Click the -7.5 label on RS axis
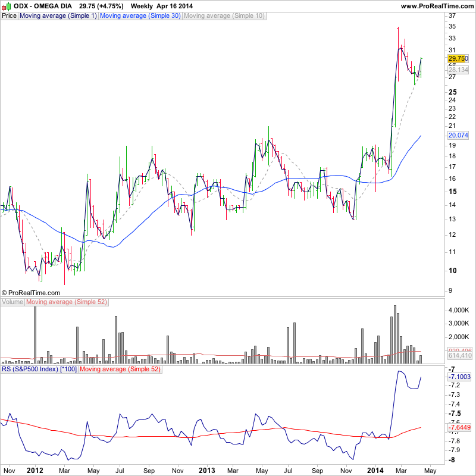Viewport: 476px width, 476px height. 455,414
